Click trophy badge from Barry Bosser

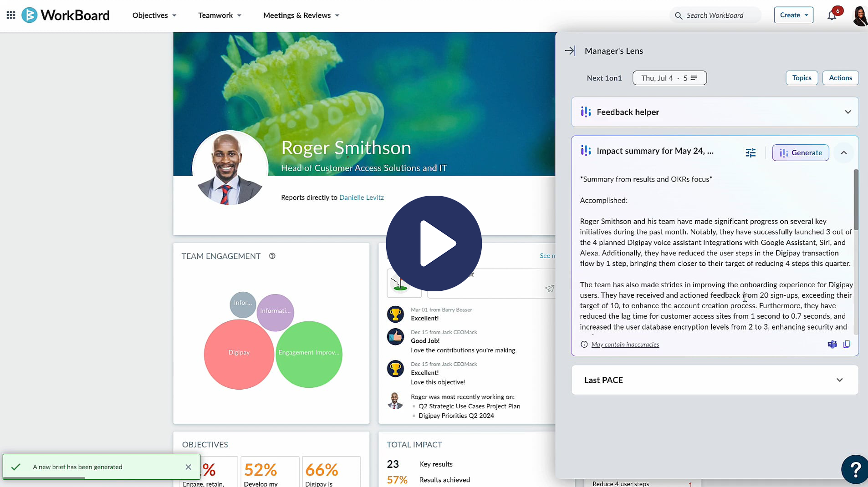[x=395, y=314]
